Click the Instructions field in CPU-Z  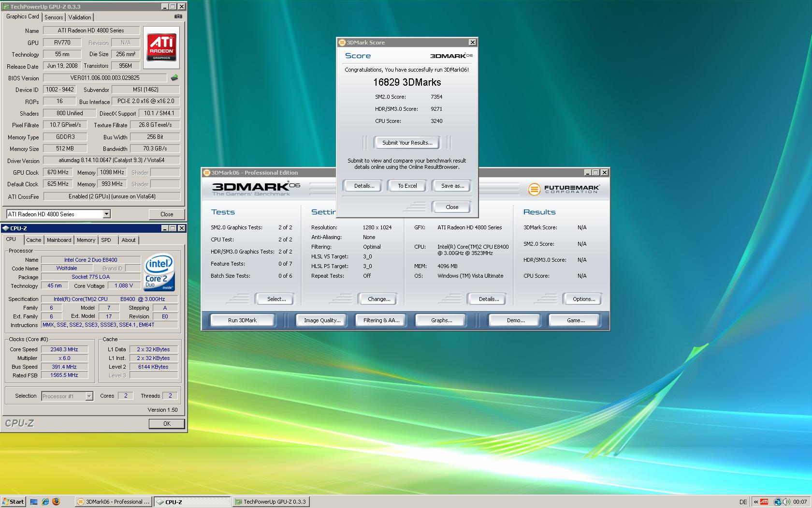tap(110, 325)
